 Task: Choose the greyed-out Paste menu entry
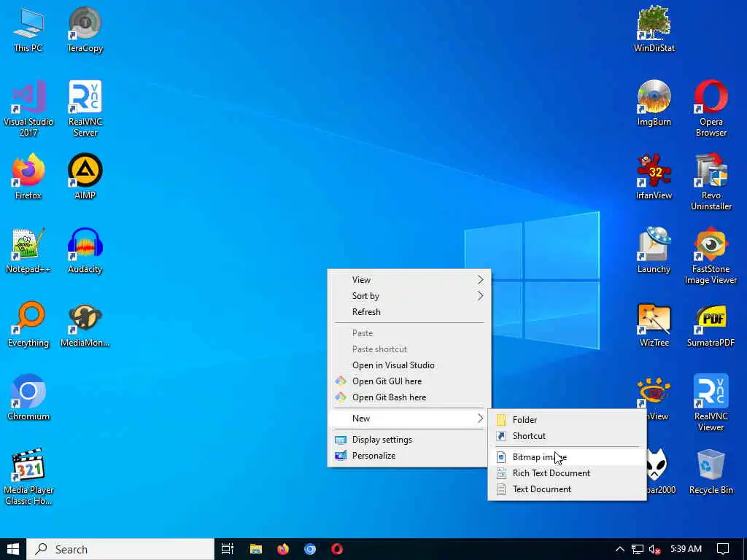(409, 332)
